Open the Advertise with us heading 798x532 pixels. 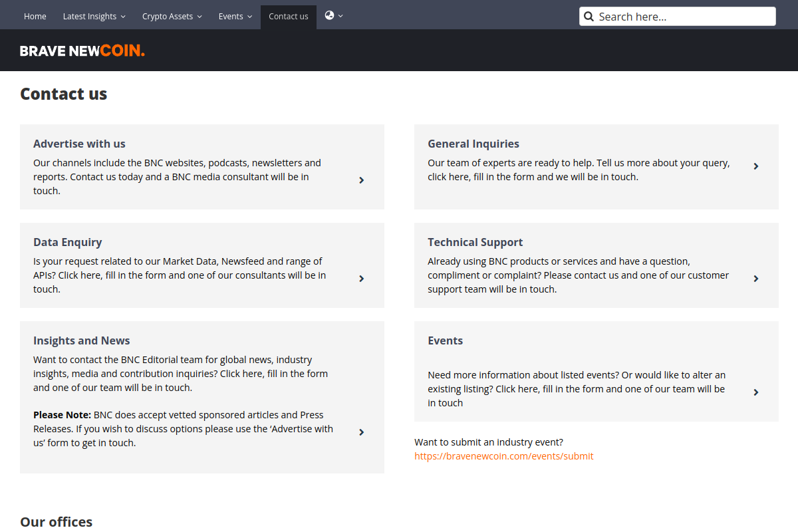click(x=79, y=144)
